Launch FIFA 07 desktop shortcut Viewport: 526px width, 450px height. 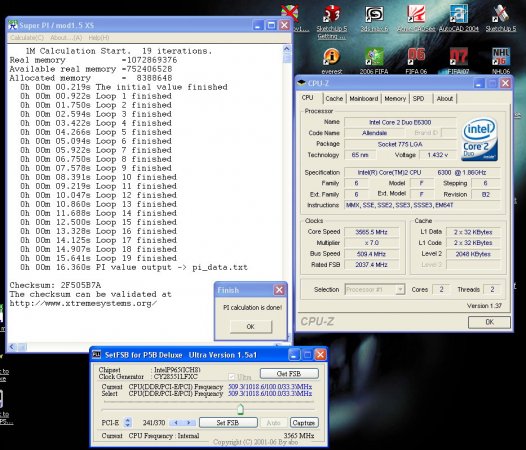tap(458, 61)
